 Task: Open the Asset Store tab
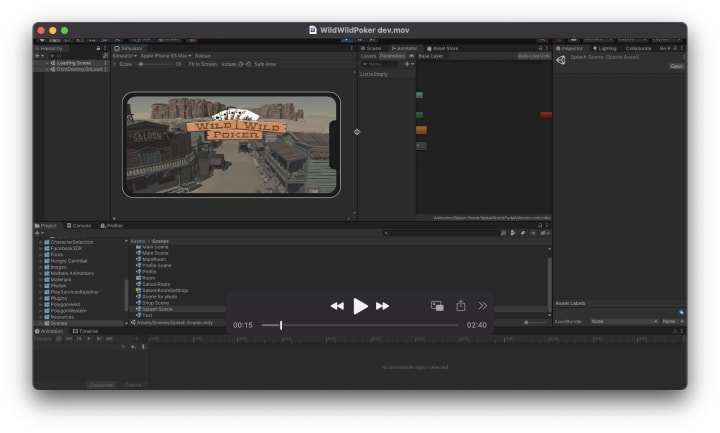(x=443, y=48)
